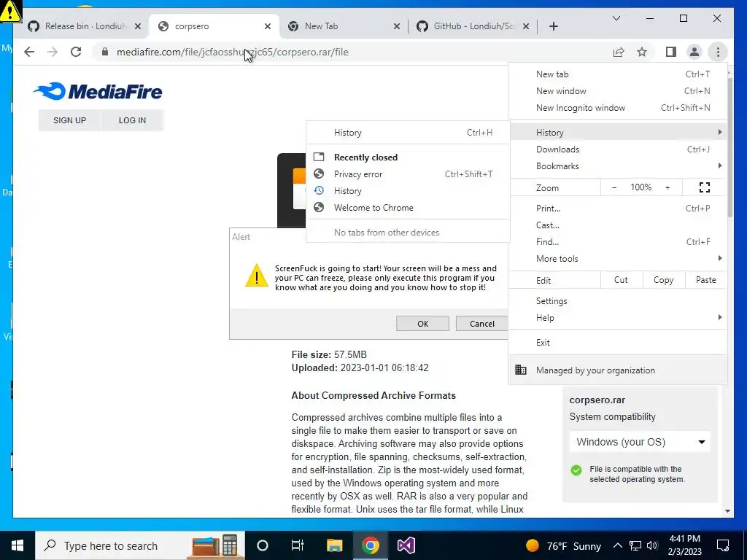This screenshot has width=747, height=560.
Task: Close the Release bin GitHub tab
Action: tap(138, 26)
